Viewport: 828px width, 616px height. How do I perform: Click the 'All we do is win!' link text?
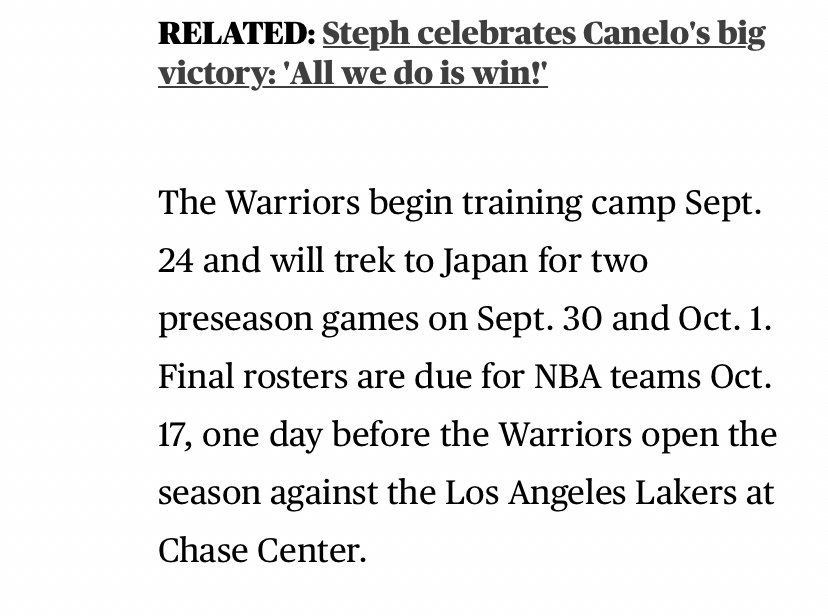(416, 73)
